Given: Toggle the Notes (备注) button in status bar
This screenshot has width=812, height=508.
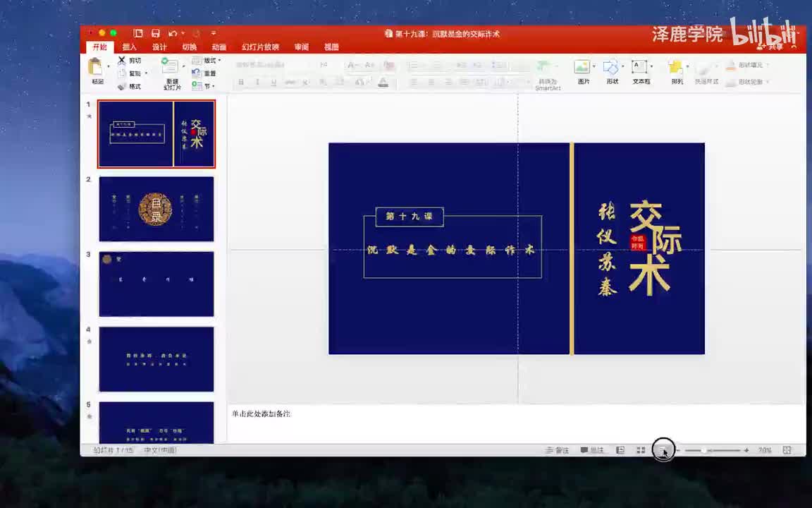Looking at the screenshot, I should [557, 450].
